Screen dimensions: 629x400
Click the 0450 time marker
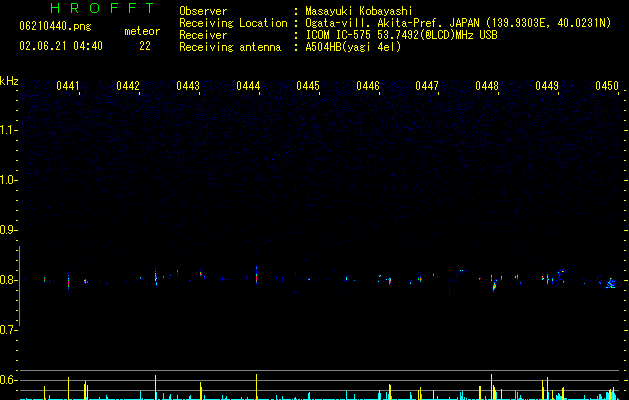[607, 85]
